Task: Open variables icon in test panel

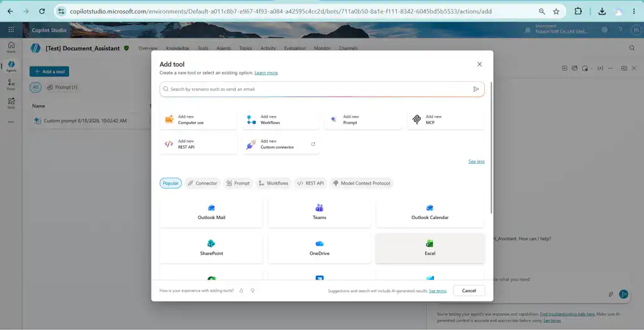Action: coord(600,68)
